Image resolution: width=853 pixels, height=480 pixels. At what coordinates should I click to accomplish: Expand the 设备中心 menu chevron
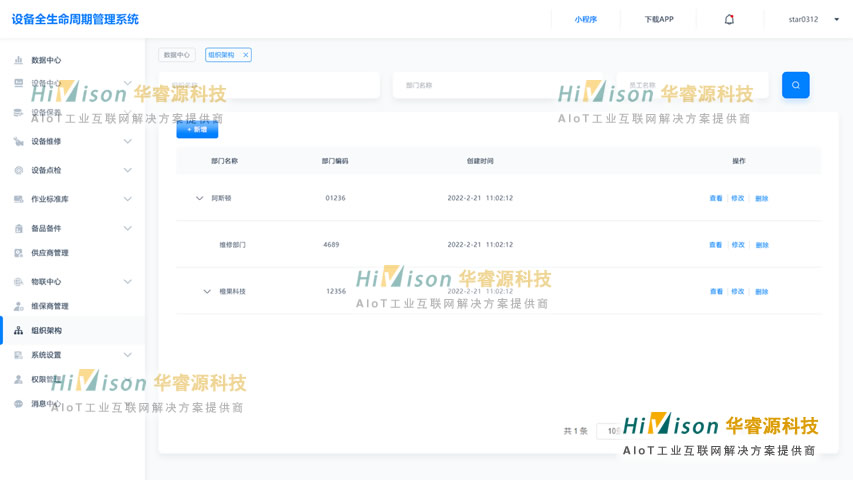(127, 83)
